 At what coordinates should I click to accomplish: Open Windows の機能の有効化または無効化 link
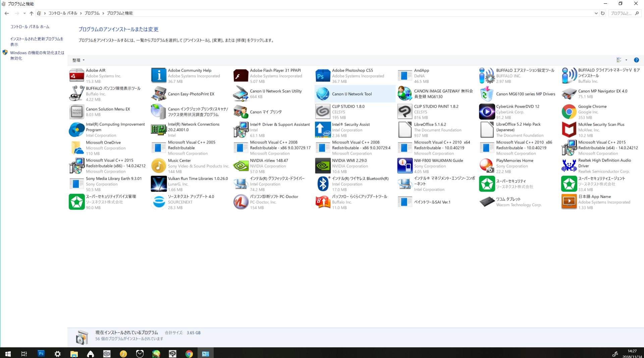coord(37,55)
